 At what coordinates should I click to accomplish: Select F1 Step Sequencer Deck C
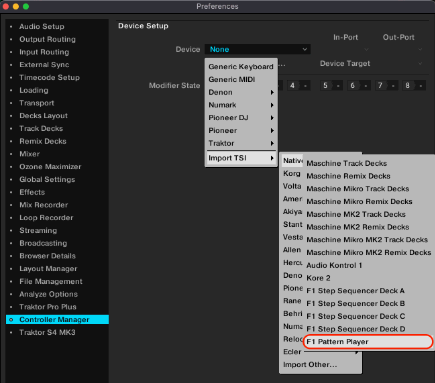click(356, 316)
